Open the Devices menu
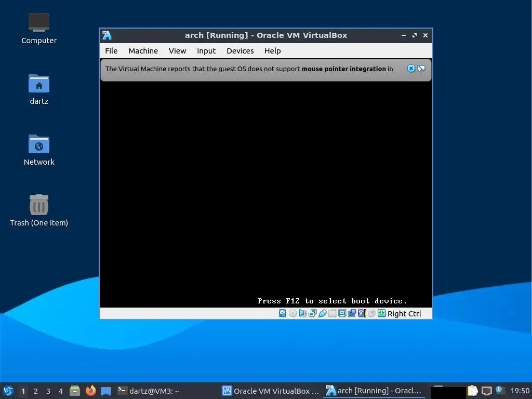 [240, 51]
